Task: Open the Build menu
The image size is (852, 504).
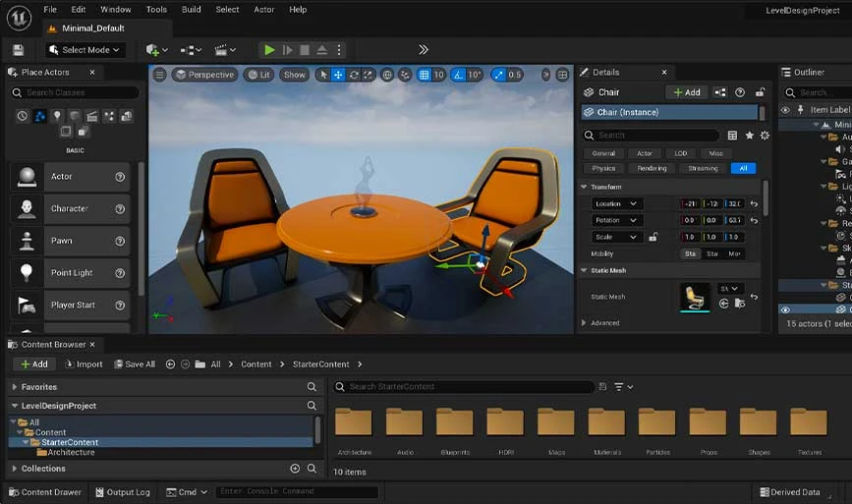Action: pos(192,9)
